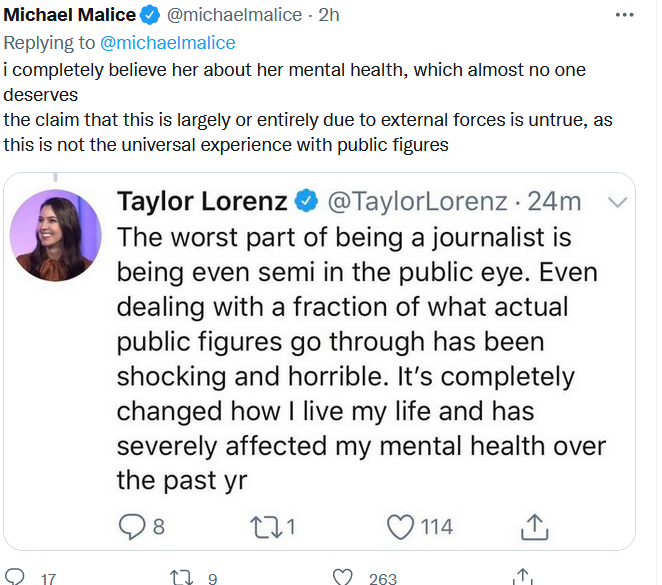
Task: Open the @michaelmalice replying-to link
Action: 168,43
